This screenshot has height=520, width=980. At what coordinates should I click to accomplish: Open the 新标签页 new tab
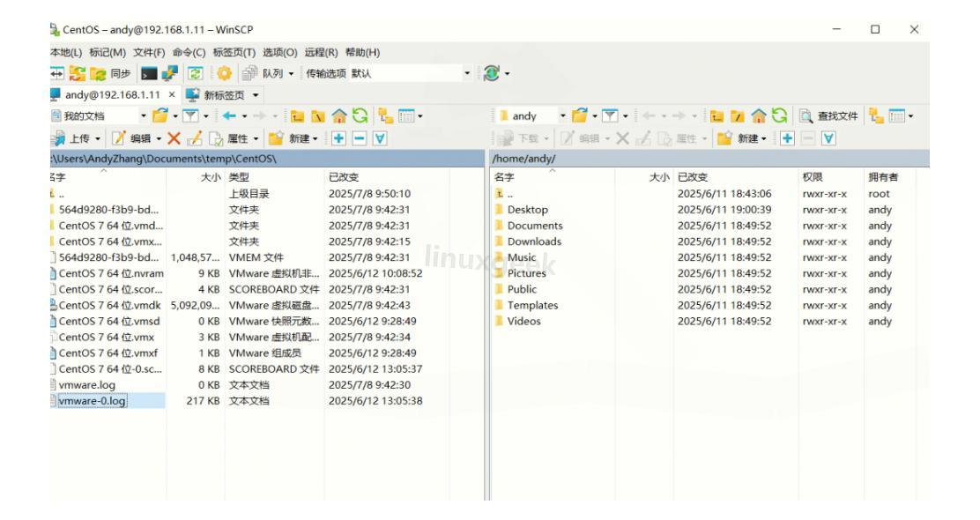point(217,95)
